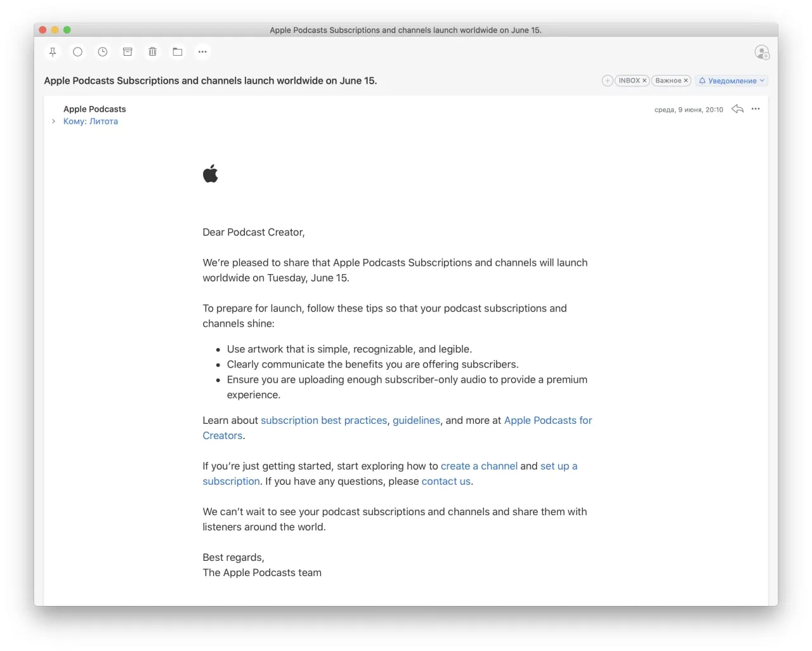Snooze the email with the clock icon

tap(103, 52)
